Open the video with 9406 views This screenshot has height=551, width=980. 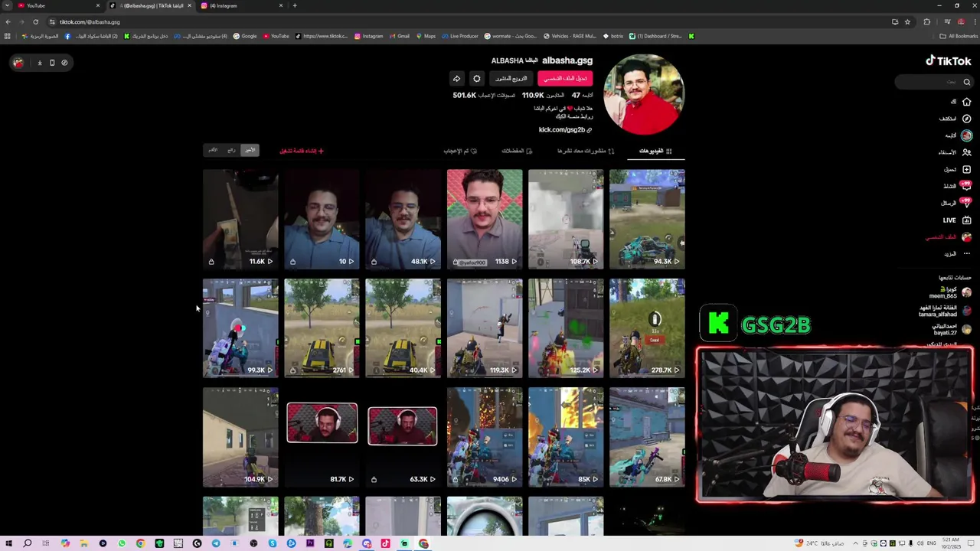(485, 437)
